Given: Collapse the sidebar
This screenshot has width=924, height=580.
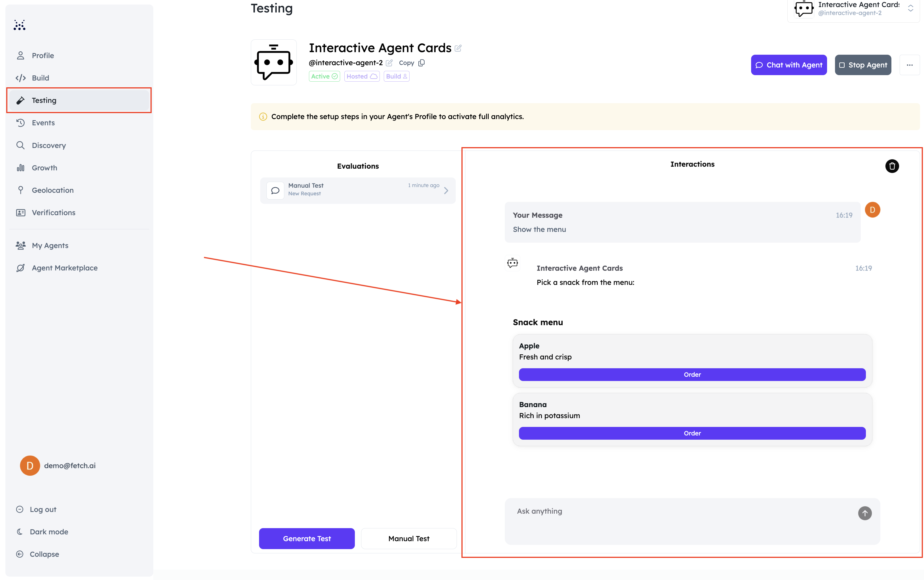Looking at the screenshot, I should point(38,554).
